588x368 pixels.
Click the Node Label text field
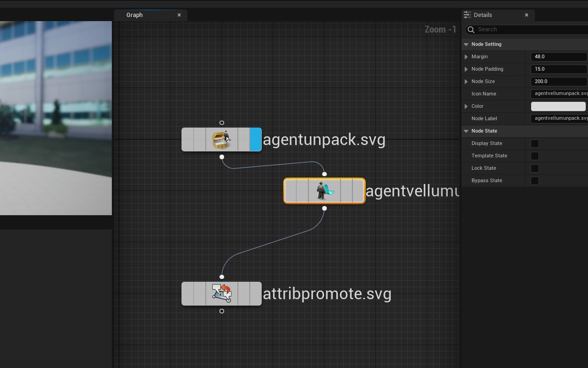click(x=559, y=118)
